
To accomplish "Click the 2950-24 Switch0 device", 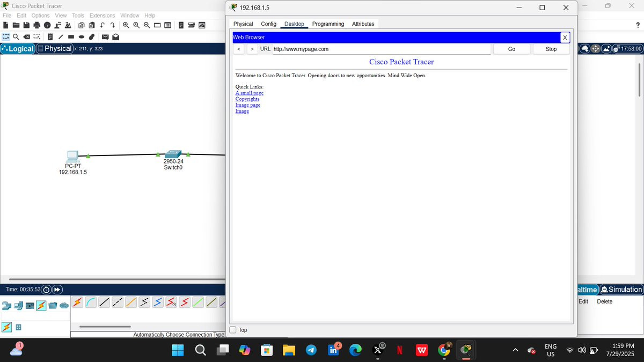I will (x=173, y=154).
